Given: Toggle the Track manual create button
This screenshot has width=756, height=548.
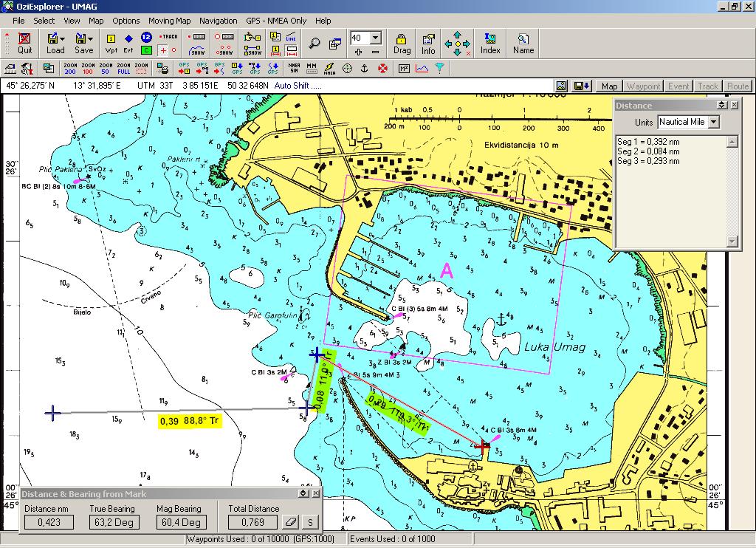Looking at the screenshot, I should (168, 37).
